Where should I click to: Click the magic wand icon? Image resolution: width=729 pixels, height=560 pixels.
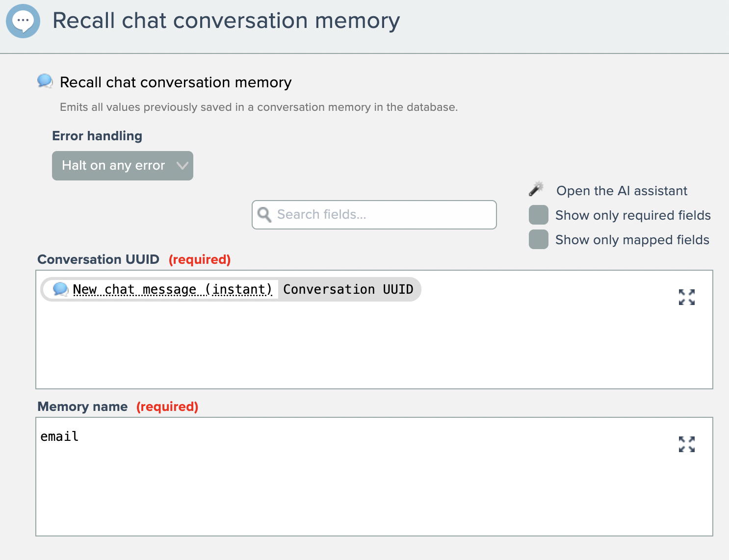536,189
